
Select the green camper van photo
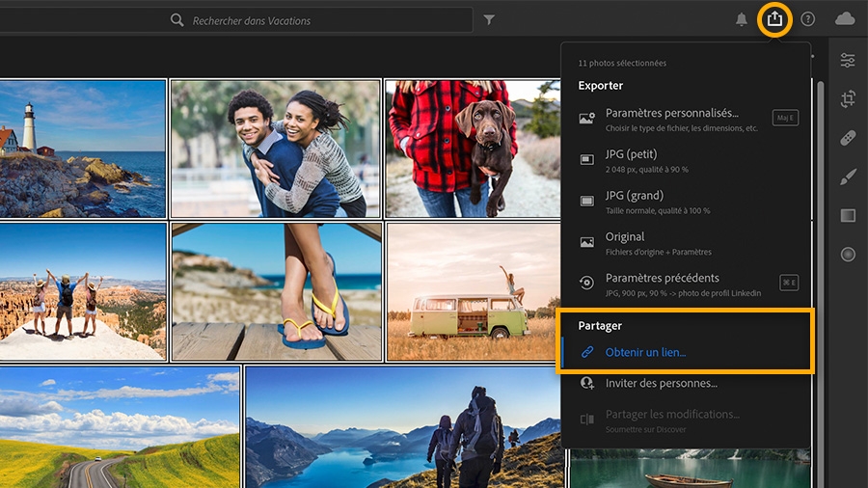(x=474, y=292)
